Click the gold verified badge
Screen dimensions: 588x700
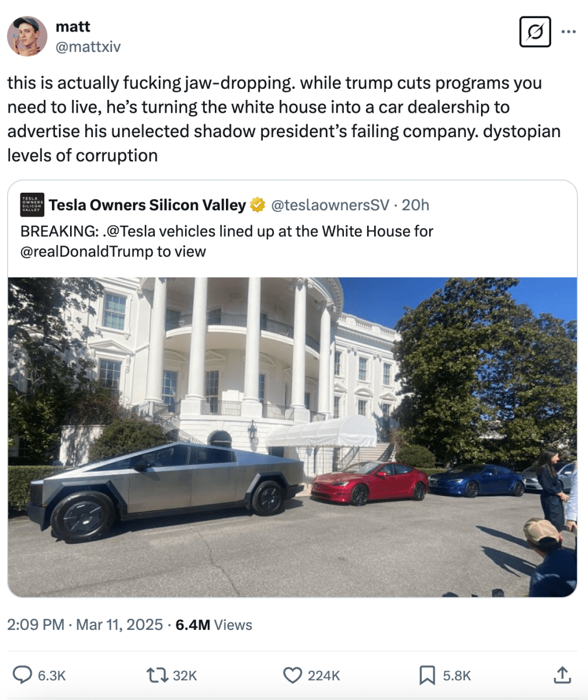(258, 205)
